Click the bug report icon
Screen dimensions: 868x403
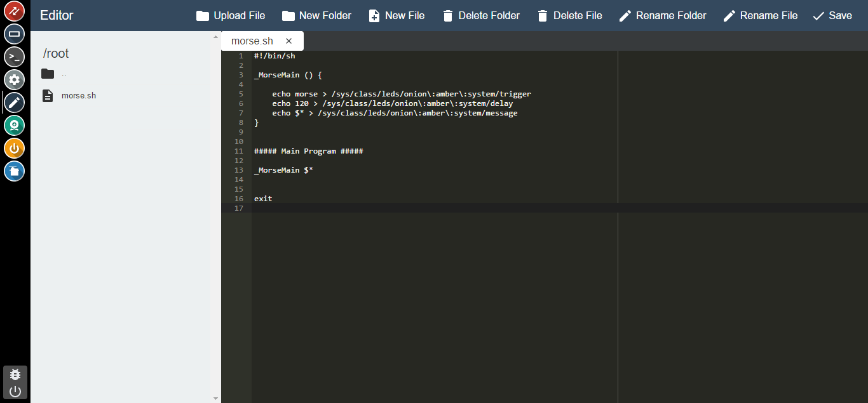click(15, 374)
